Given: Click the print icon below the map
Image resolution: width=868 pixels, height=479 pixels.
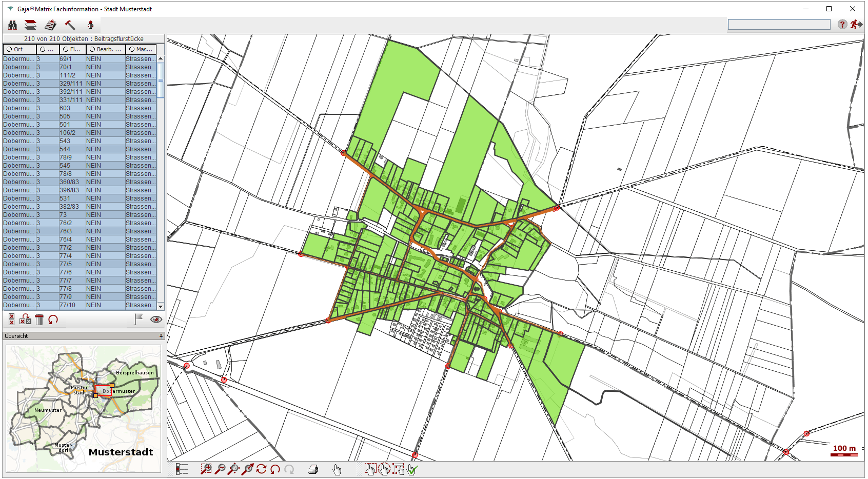Looking at the screenshot, I should pyautogui.click(x=313, y=469).
